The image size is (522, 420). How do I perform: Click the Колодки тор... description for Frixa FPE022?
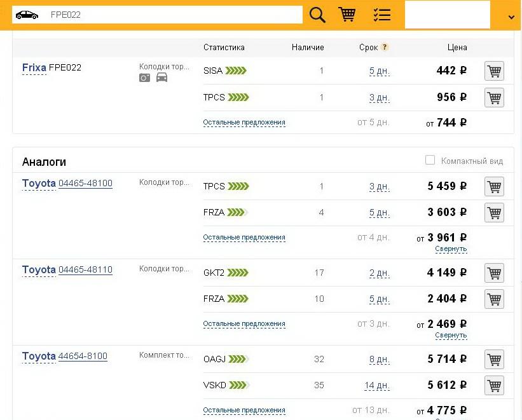point(164,67)
